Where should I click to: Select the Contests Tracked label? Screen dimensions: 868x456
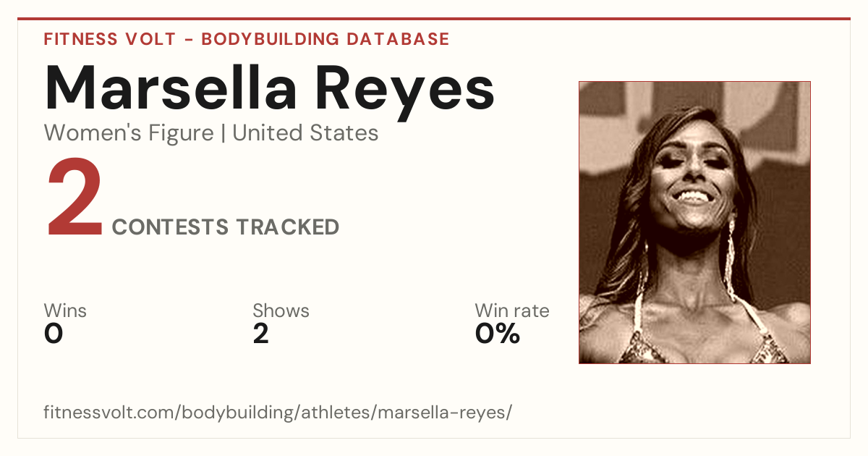pyautogui.click(x=226, y=227)
